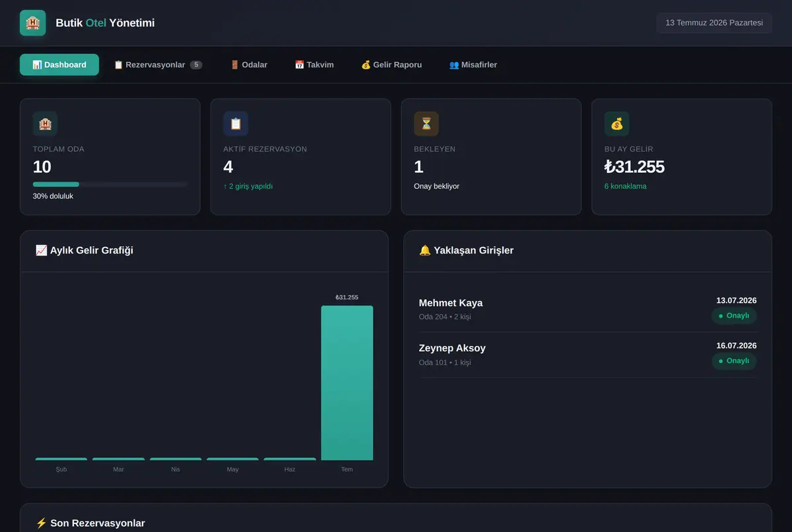792x532 pixels.
Task: Click the lightning icon beside Son Rezervasyonlar
Action: [42, 523]
